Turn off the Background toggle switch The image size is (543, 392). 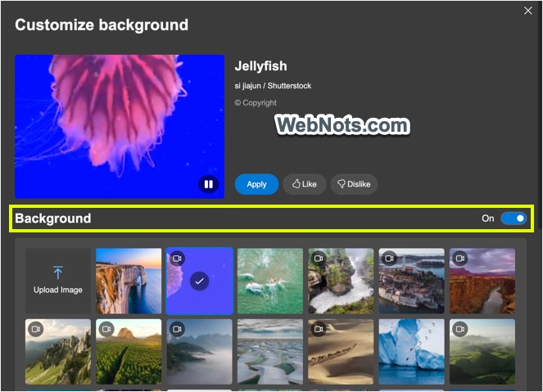pyautogui.click(x=514, y=219)
